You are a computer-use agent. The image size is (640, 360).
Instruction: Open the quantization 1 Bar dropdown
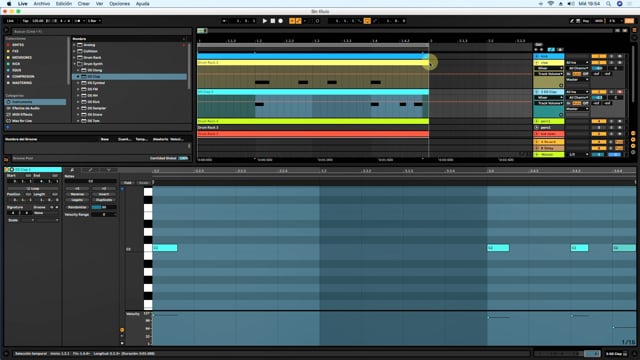pos(94,21)
